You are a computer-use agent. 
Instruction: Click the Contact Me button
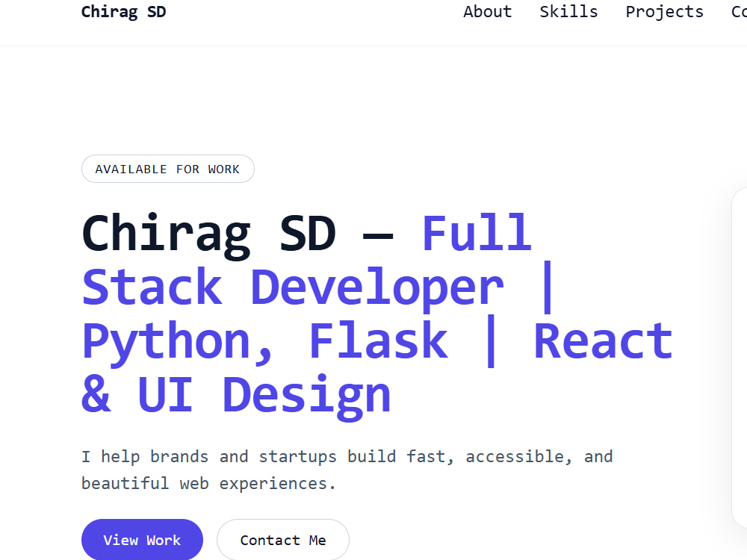(283, 540)
